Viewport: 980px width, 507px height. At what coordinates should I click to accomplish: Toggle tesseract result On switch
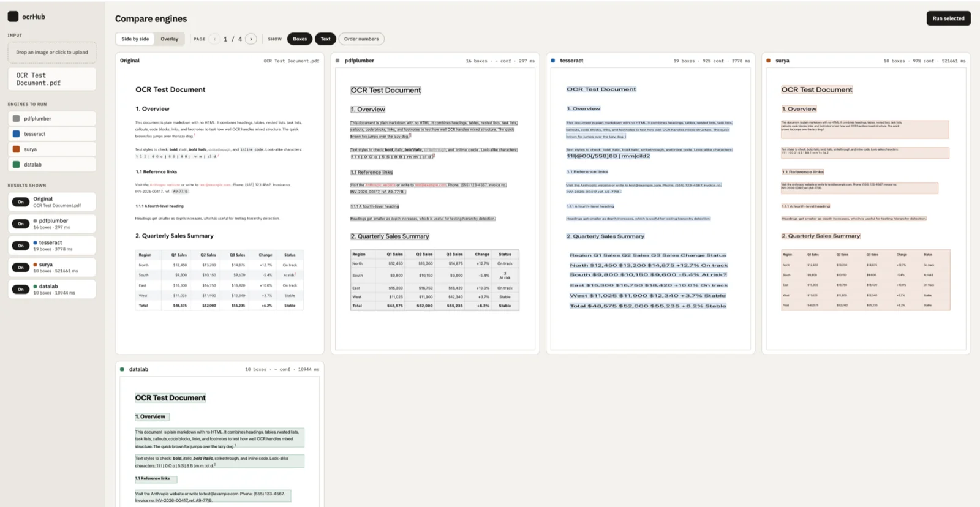pyautogui.click(x=21, y=246)
